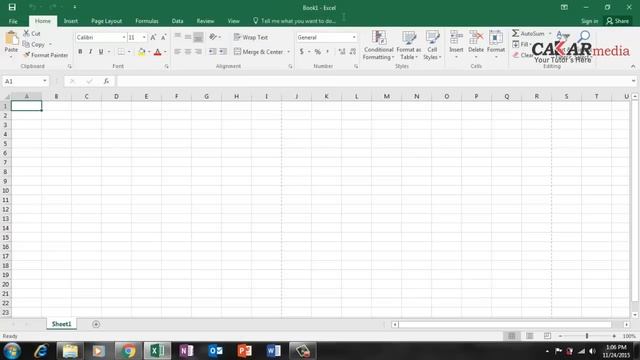Open the General number format dropdown
Image resolution: width=640 pixels, height=360 pixels.
click(x=354, y=37)
